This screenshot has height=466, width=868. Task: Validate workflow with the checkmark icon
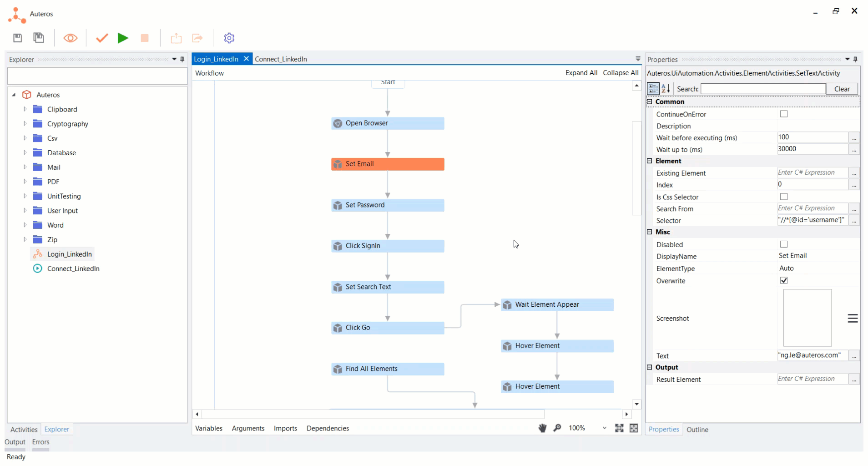[x=102, y=38]
